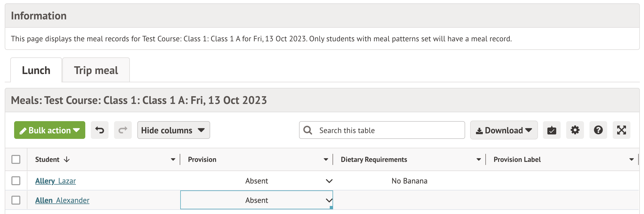
Task: Open table settings gear icon
Action: click(x=575, y=130)
